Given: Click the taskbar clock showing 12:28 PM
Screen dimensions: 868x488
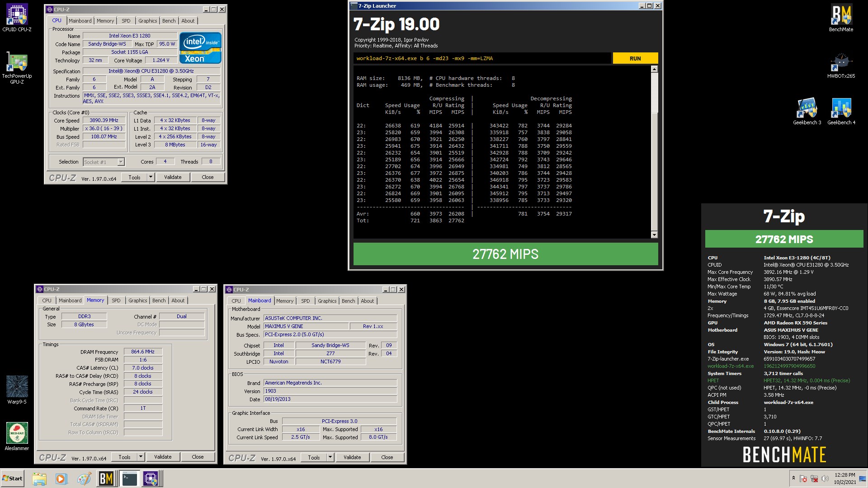Looking at the screenshot, I should point(844,479).
